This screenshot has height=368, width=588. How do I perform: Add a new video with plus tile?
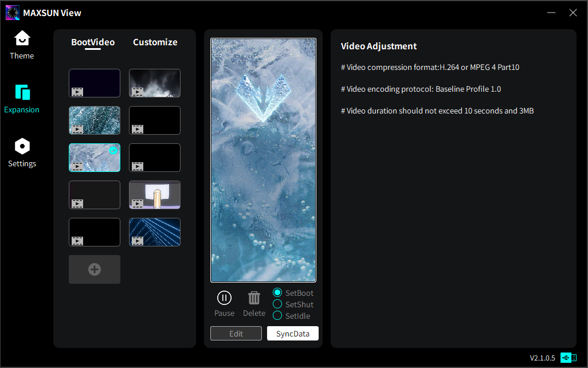point(95,269)
